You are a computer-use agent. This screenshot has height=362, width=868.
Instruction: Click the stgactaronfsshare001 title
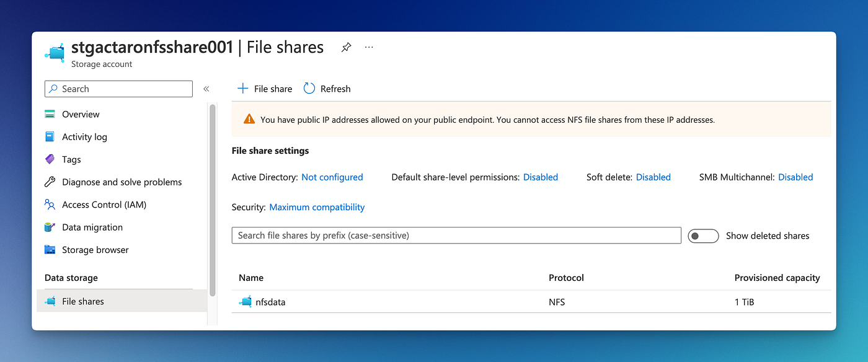click(152, 47)
